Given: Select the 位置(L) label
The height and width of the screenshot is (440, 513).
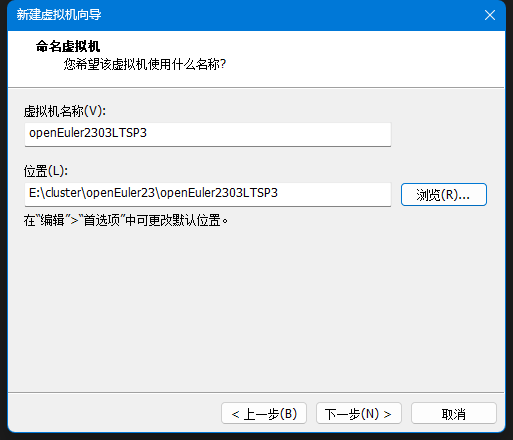Looking at the screenshot, I should [46, 171].
